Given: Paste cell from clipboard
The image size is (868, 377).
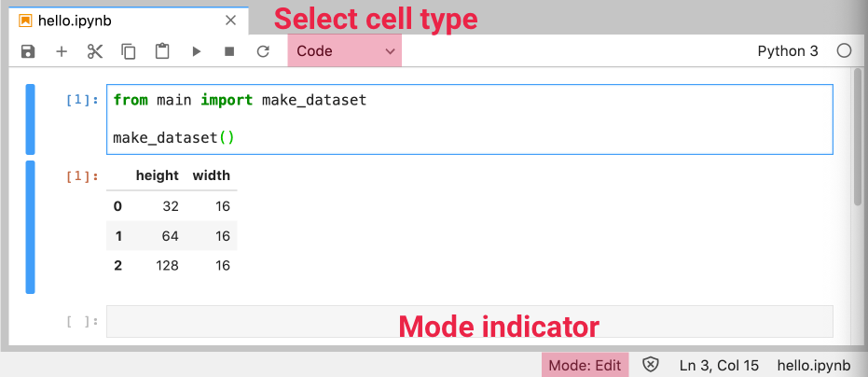Looking at the screenshot, I should pyautogui.click(x=162, y=51).
